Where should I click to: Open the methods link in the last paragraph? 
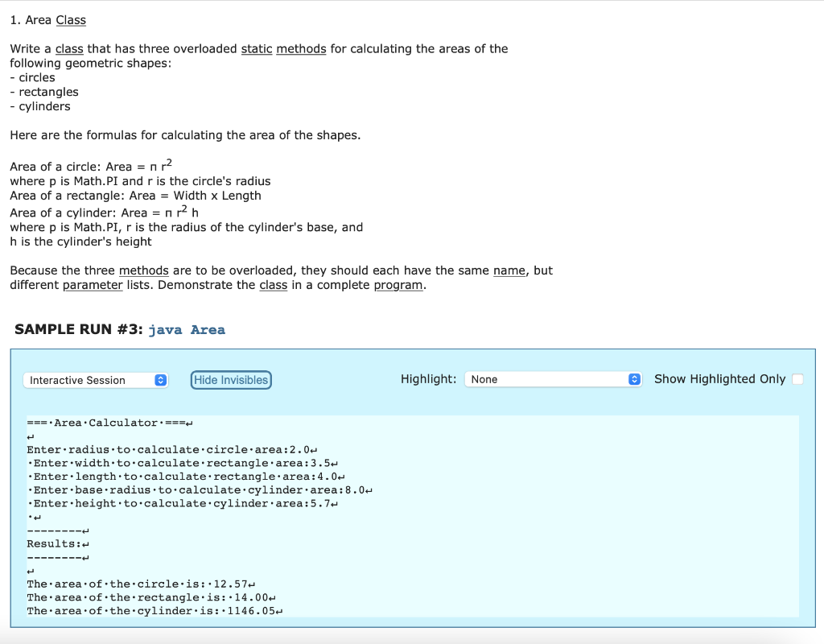(144, 270)
